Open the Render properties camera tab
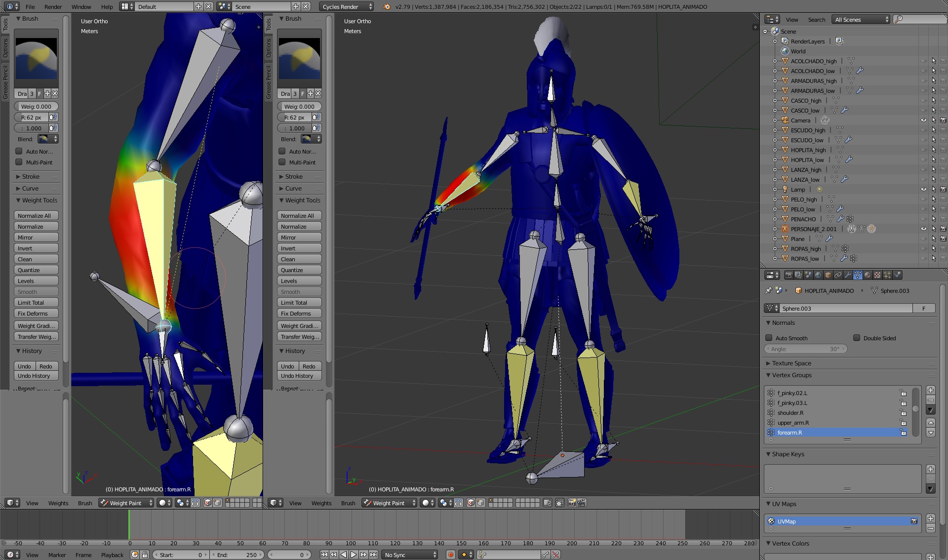The width and height of the screenshot is (948, 560). point(789,275)
